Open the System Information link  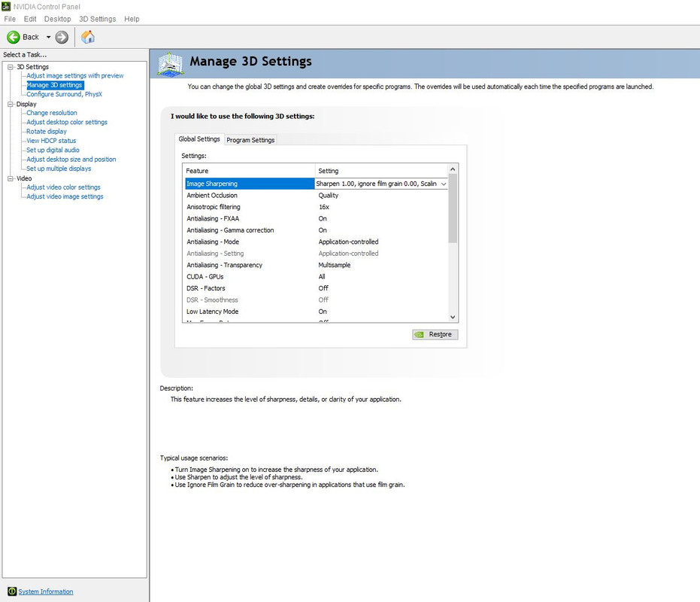[x=46, y=591]
